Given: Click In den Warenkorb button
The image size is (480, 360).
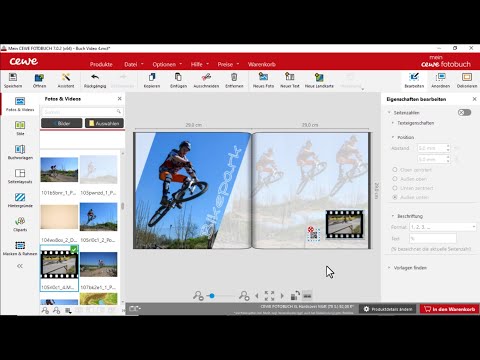Looking at the screenshot, I should 449,309.
